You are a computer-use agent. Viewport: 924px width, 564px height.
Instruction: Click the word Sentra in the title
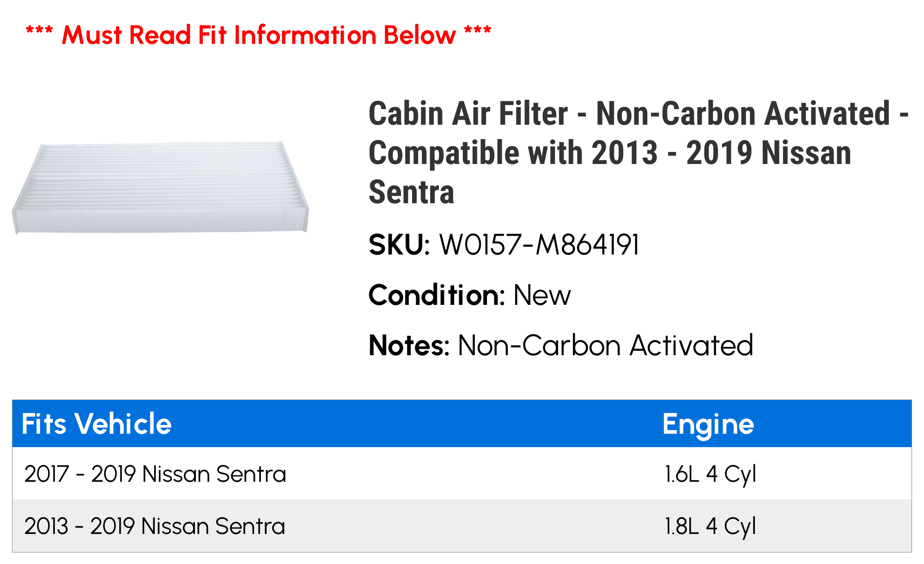coord(412,192)
